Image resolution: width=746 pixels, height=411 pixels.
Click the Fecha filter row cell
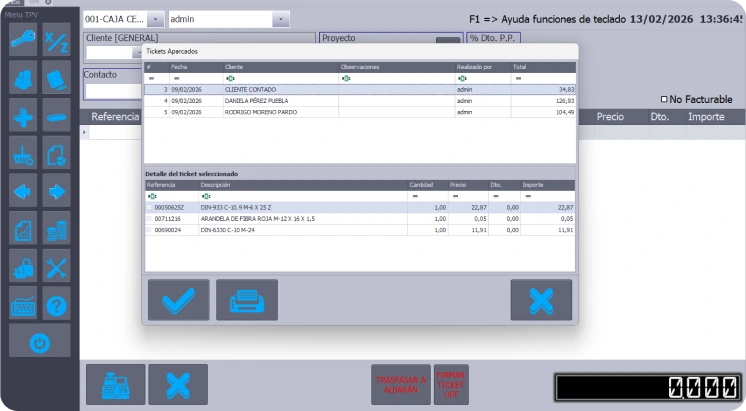pyautogui.click(x=196, y=78)
